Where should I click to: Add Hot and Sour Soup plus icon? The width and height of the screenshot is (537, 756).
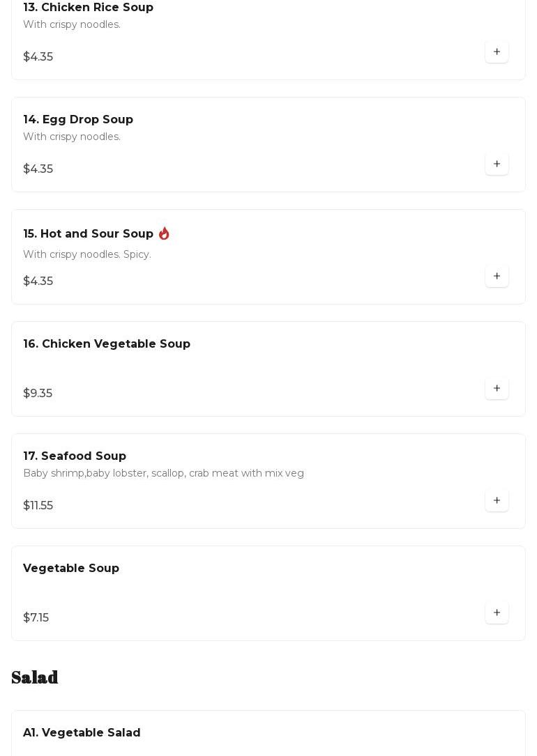tap(497, 276)
